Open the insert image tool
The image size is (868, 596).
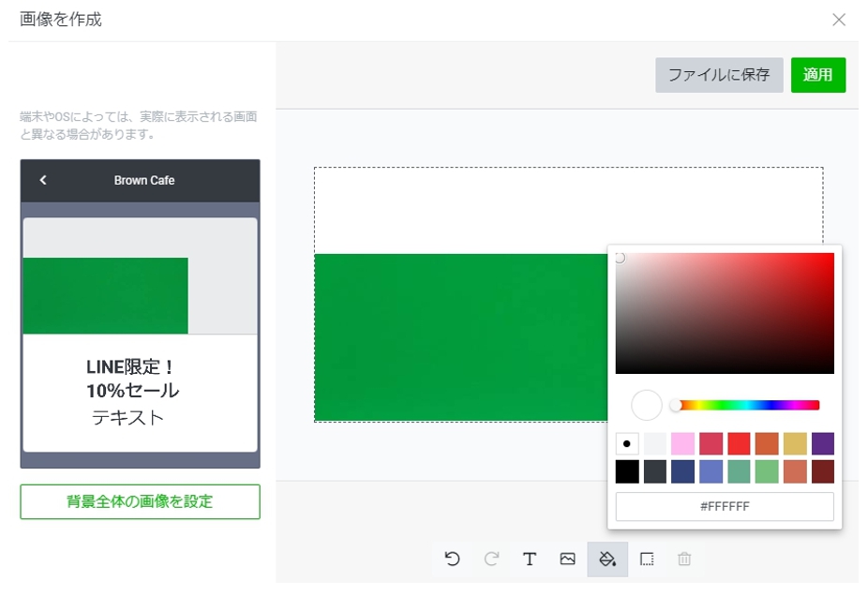click(x=567, y=559)
